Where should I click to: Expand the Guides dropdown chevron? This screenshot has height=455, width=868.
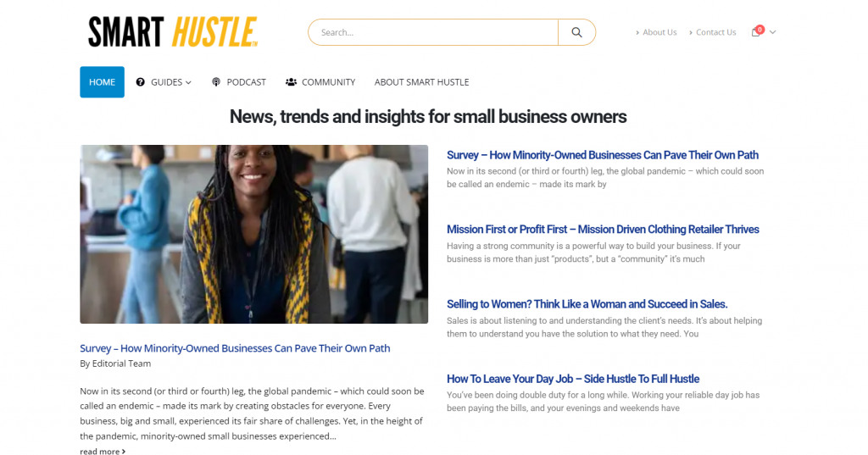(x=188, y=82)
